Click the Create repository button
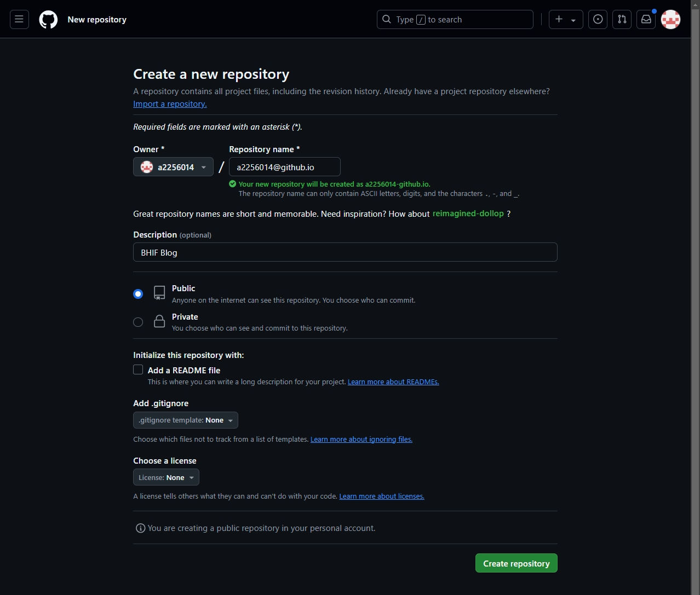The image size is (700, 595). pos(516,563)
